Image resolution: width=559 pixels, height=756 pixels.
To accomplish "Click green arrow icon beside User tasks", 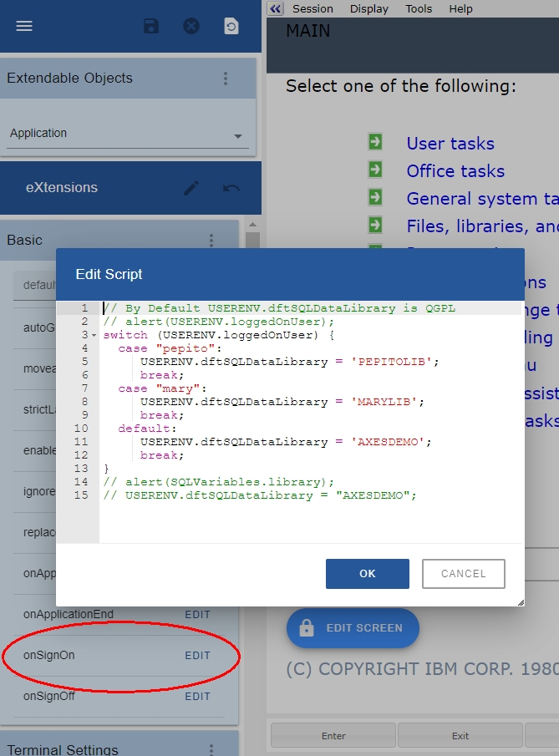I will (375, 143).
